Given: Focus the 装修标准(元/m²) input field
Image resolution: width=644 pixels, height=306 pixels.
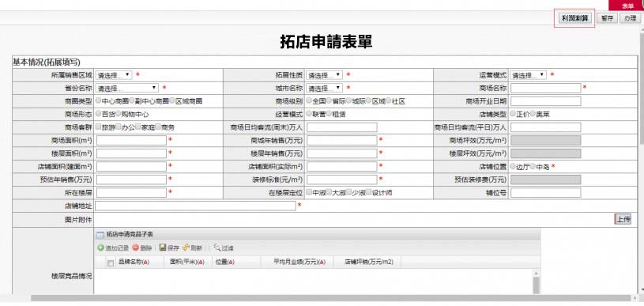Looking at the screenshot, I should pyautogui.click(x=341, y=179).
